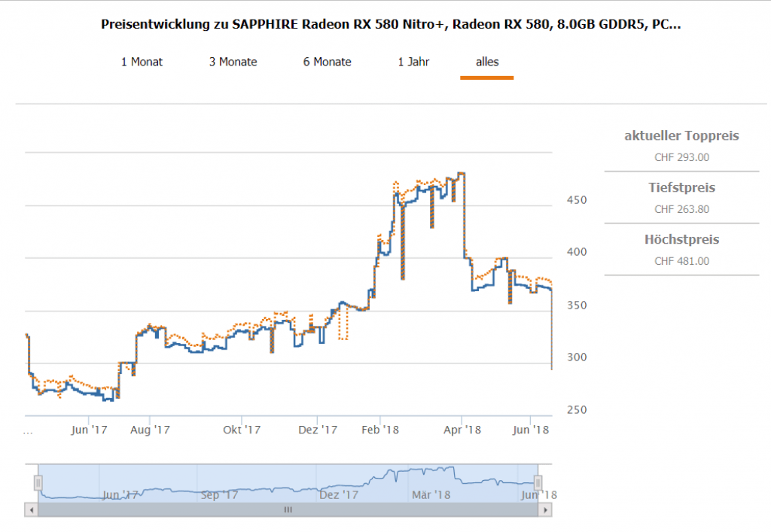Viewport: 771px width, 532px height.
Task: Click the Höchstpreis value CHF 481.00
Action: click(681, 261)
